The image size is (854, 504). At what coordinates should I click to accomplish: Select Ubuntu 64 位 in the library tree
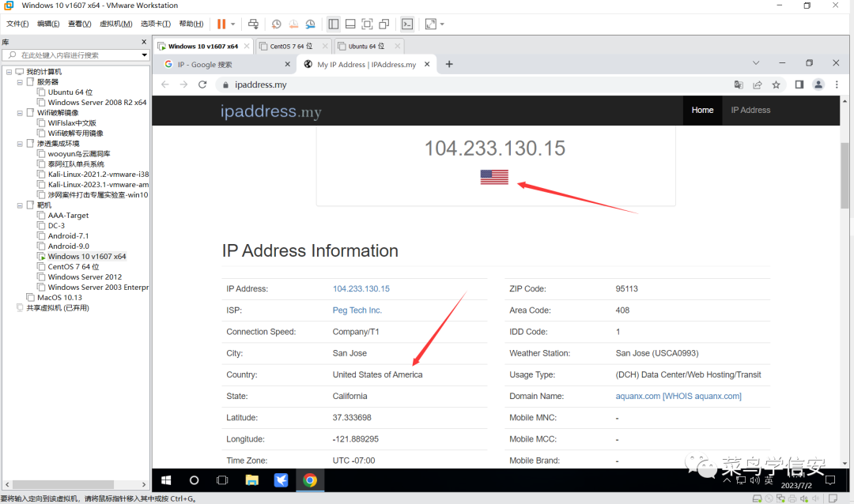(x=70, y=92)
